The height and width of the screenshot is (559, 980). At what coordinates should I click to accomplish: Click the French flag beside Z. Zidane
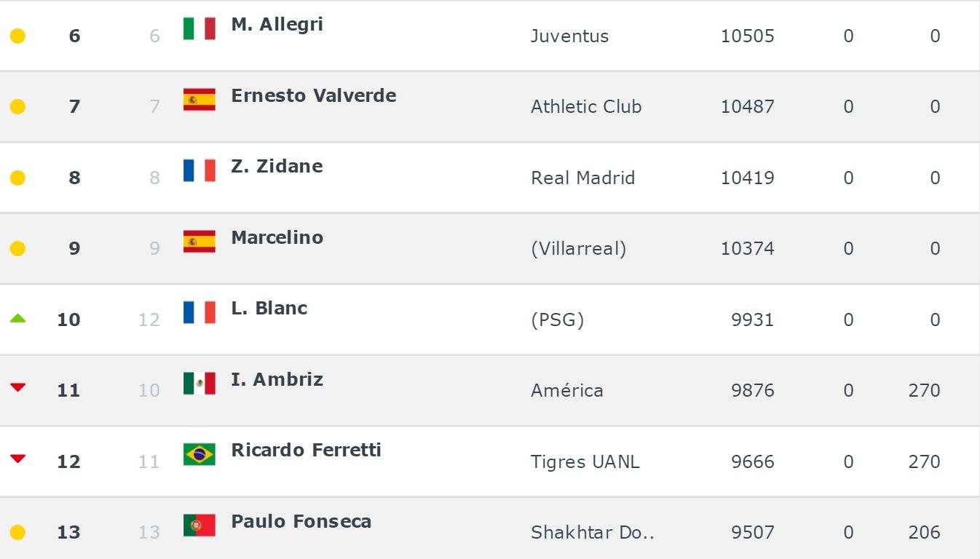(199, 170)
